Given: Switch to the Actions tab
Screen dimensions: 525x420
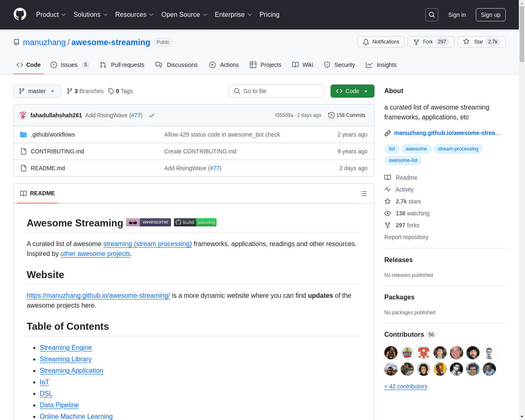Looking at the screenshot, I should click(224, 65).
